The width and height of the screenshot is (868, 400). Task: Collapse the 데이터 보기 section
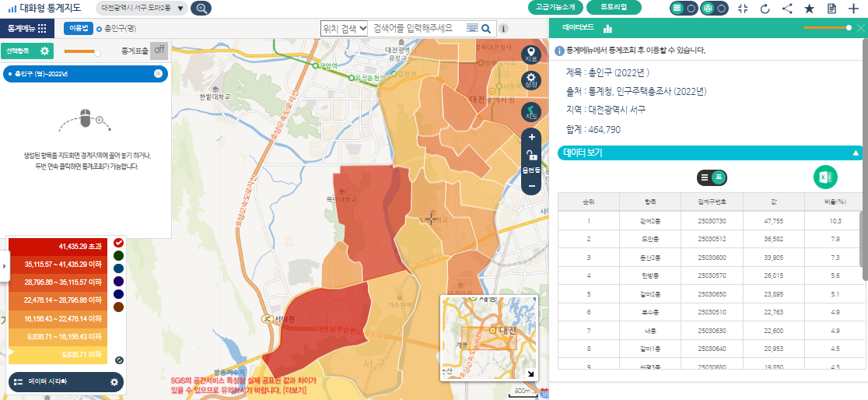(856, 153)
